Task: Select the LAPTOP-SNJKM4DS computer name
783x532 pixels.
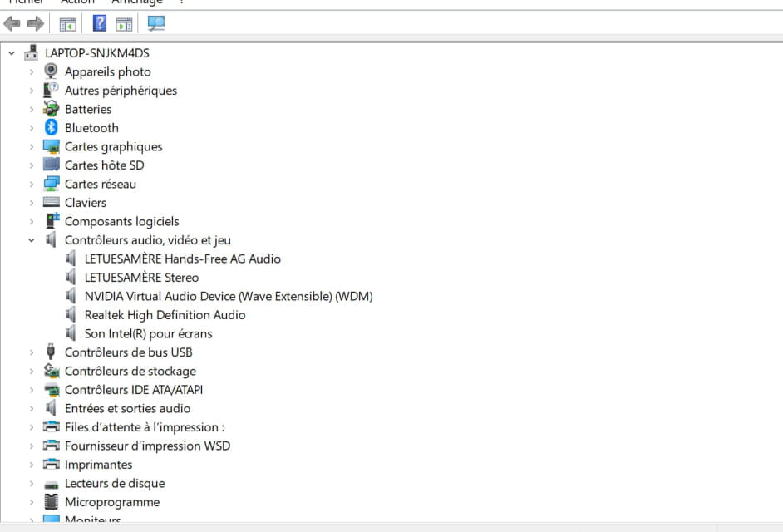Action: [97, 53]
